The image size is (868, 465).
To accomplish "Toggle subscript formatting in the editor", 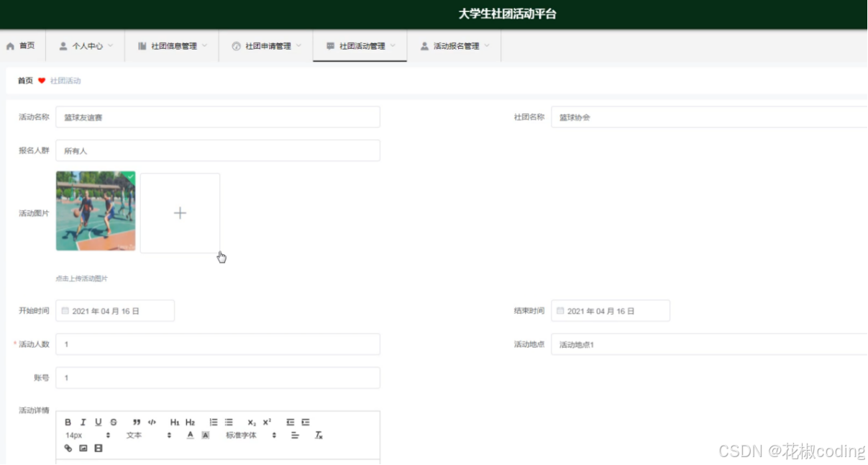I will 250,423.
